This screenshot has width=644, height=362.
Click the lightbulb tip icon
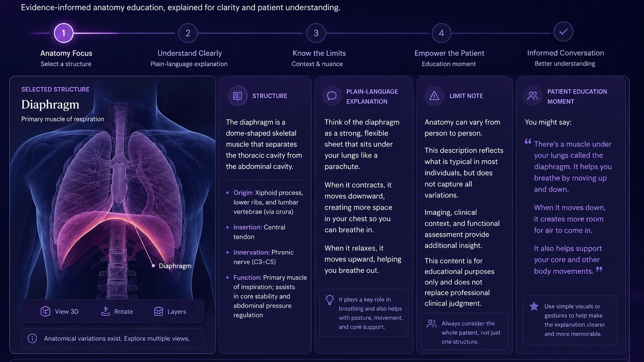click(x=330, y=300)
